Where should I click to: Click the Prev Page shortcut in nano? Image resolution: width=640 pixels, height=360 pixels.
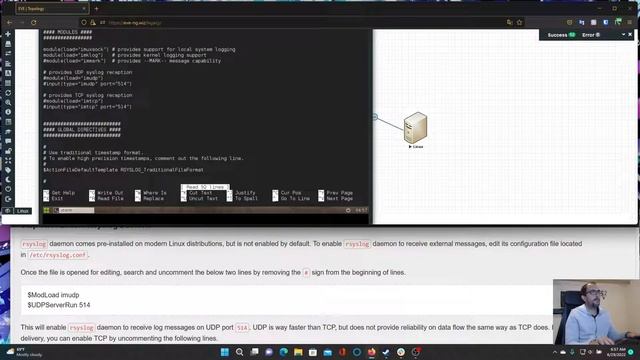tap(336, 193)
